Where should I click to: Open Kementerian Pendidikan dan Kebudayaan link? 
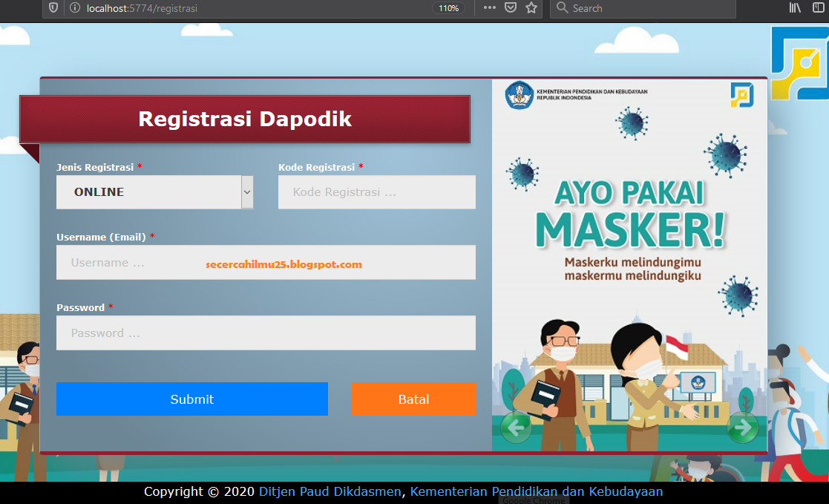(536, 491)
